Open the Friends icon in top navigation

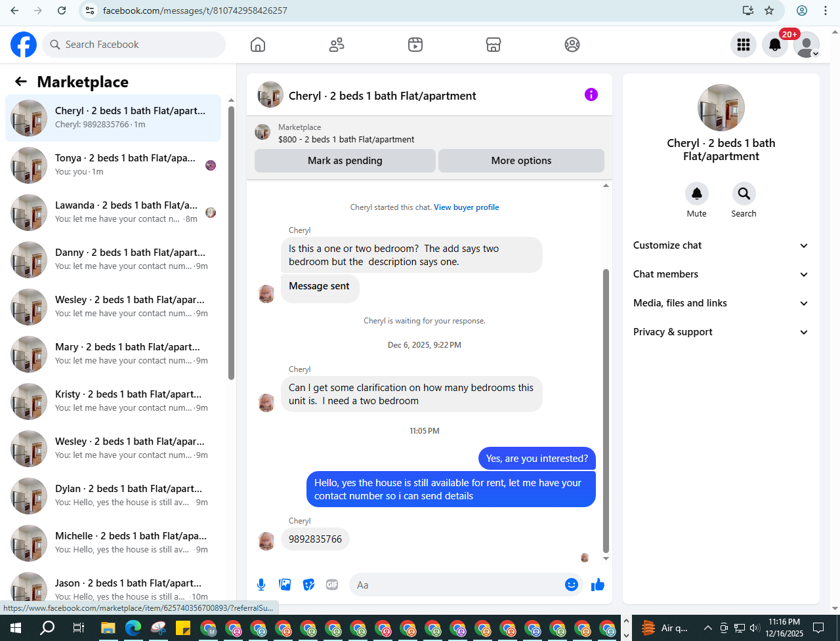click(337, 45)
